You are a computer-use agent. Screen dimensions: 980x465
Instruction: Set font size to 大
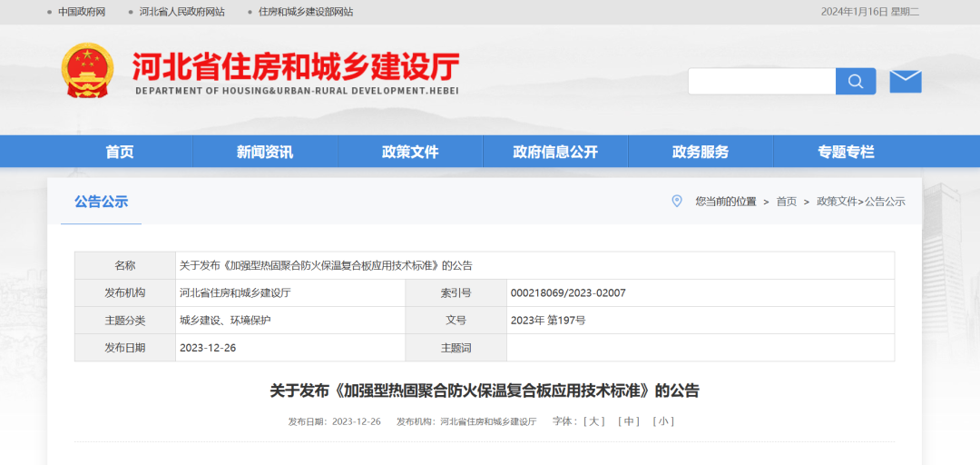pos(593,421)
